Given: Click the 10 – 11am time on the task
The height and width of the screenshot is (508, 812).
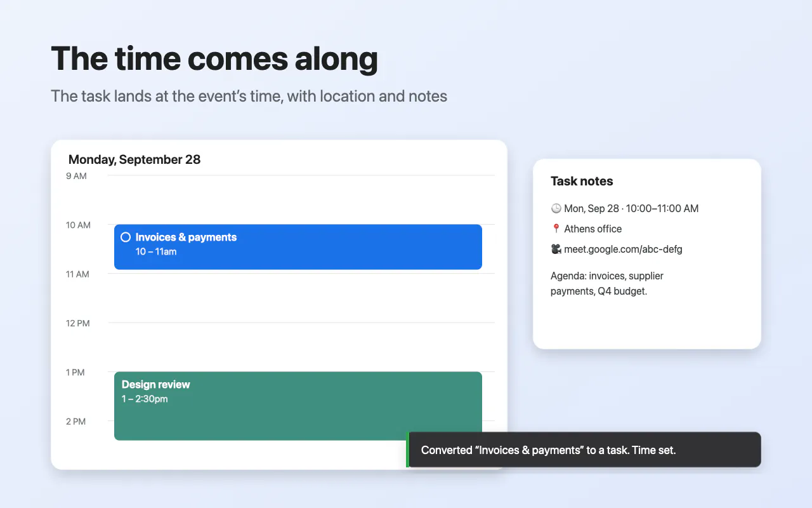Looking at the screenshot, I should pos(156,251).
